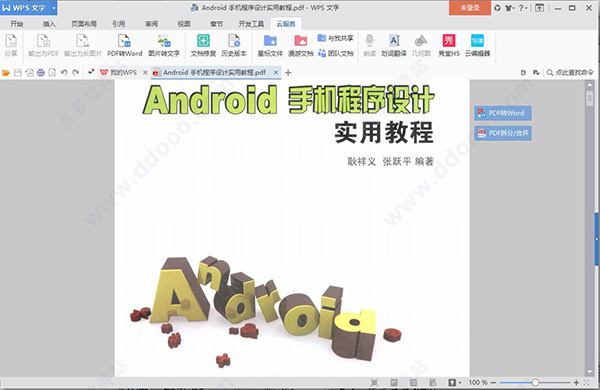Open 历史版本 version history
600x390 pixels.
click(234, 45)
